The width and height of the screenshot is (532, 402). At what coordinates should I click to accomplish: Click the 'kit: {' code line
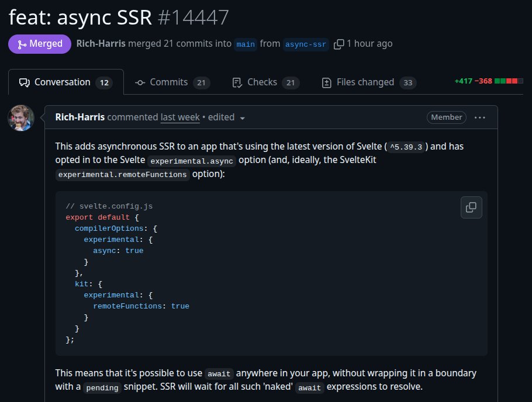tap(88, 283)
